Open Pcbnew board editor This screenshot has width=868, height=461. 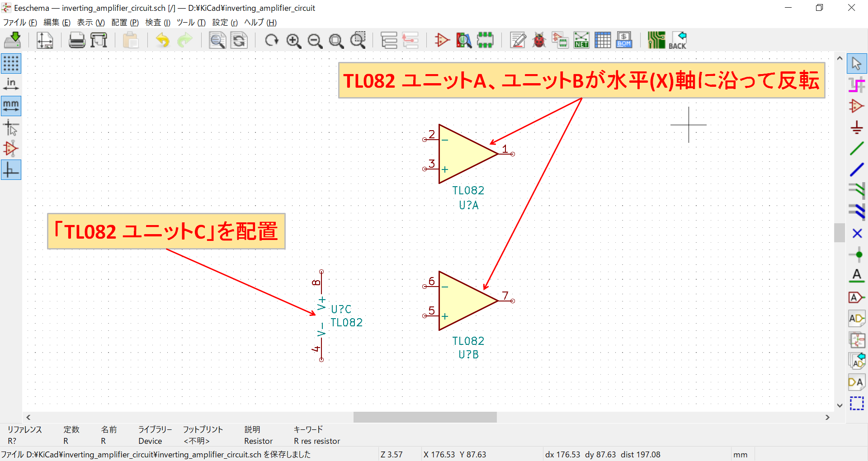(656, 40)
